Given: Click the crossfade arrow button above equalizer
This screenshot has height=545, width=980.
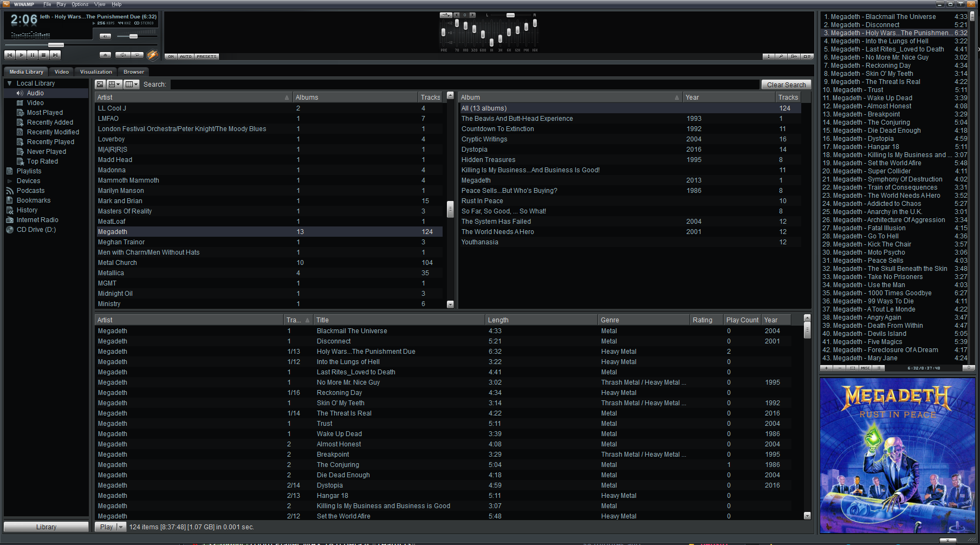Looking at the screenshot, I should pyautogui.click(x=446, y=15).
